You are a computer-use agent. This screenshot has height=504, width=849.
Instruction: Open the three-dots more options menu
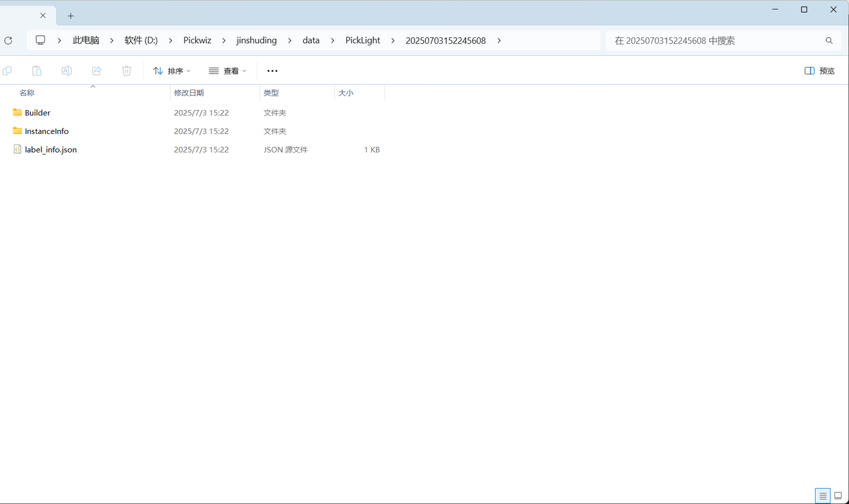[x=272, y=71]
